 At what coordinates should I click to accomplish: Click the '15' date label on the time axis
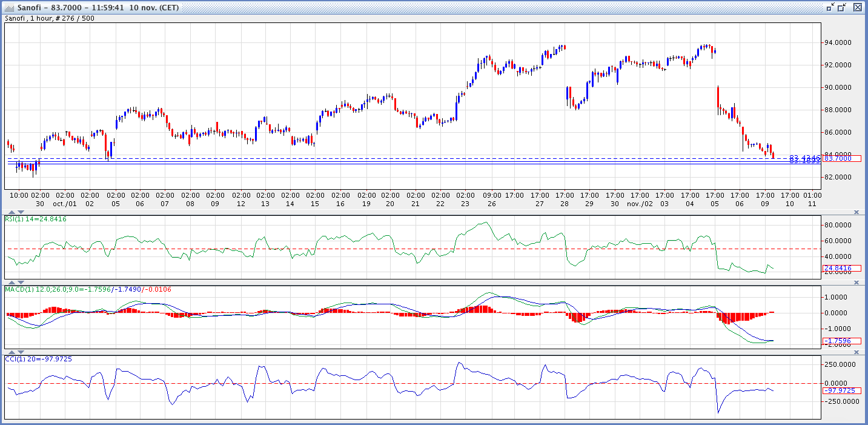point(315,204)
